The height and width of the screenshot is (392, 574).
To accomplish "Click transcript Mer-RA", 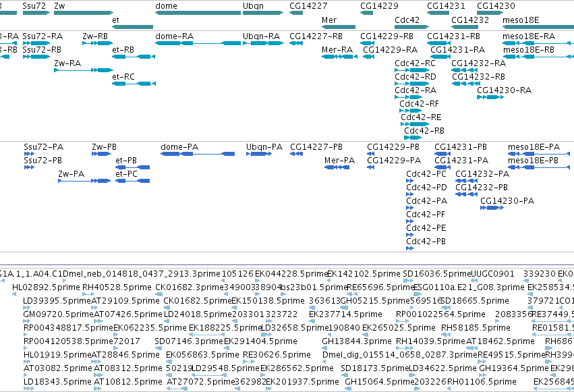I will tap(339, 57).
